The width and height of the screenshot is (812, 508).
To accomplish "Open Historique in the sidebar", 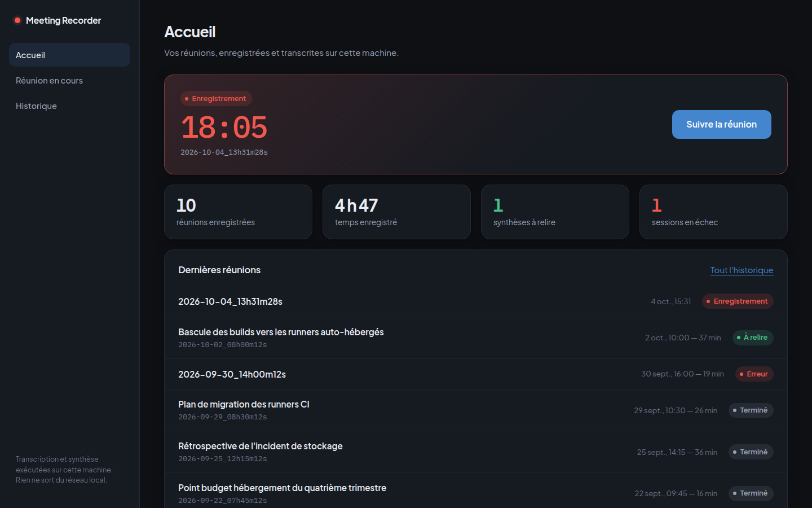I will pos(69,106).
